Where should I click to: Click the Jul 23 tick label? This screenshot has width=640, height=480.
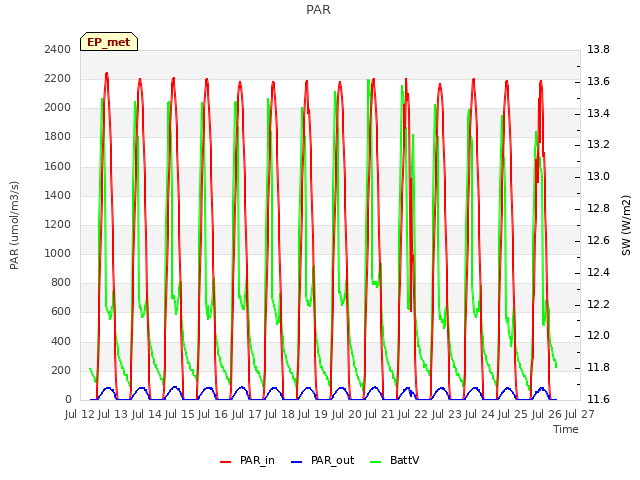(x=447, y=414)
